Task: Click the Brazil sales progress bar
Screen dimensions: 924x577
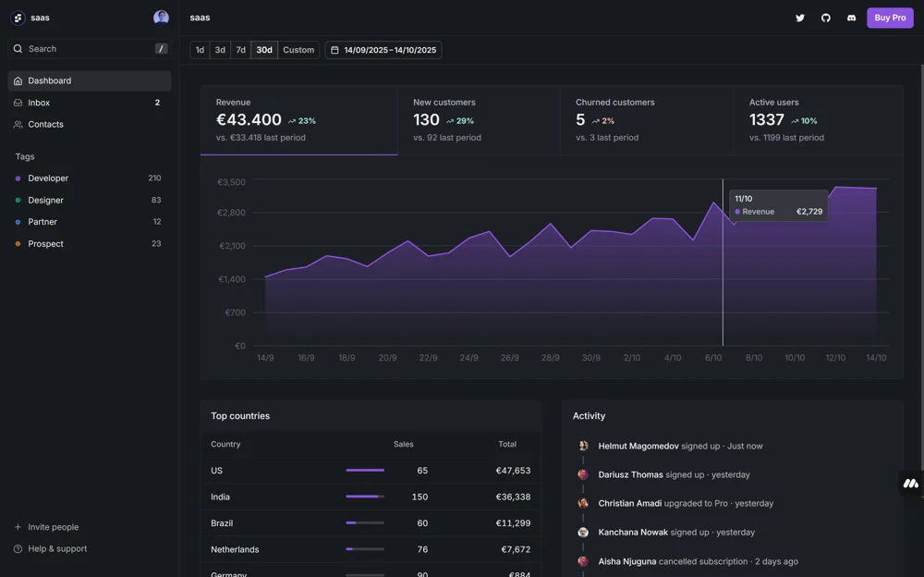Action: tap(365, 522)
